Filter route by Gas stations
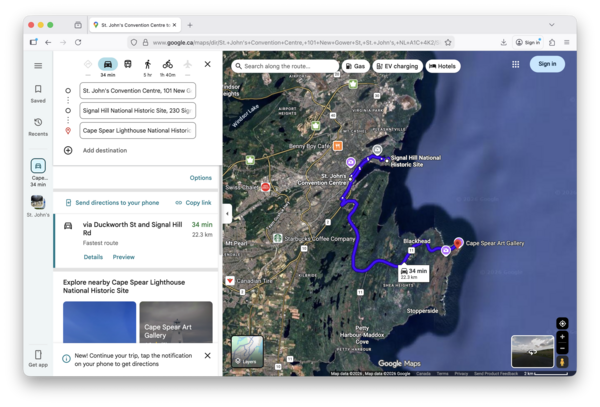The image size is (600, 407). (x=355, y=66)
